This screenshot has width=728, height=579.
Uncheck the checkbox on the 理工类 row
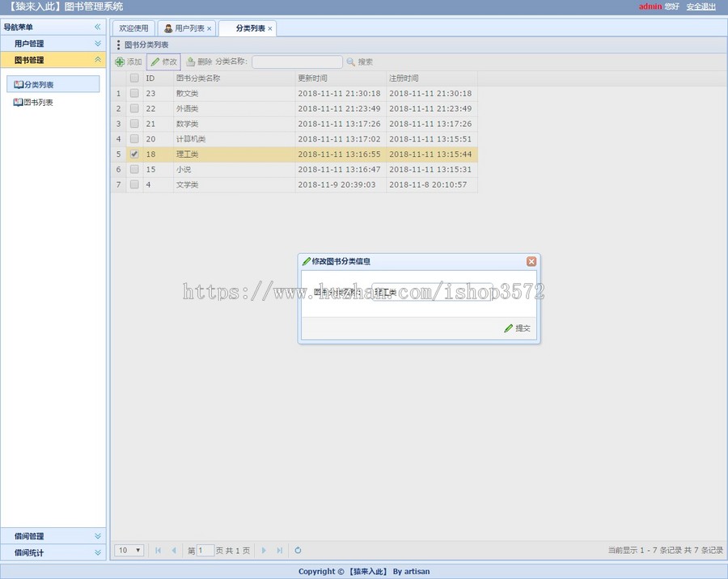[134, 154]
